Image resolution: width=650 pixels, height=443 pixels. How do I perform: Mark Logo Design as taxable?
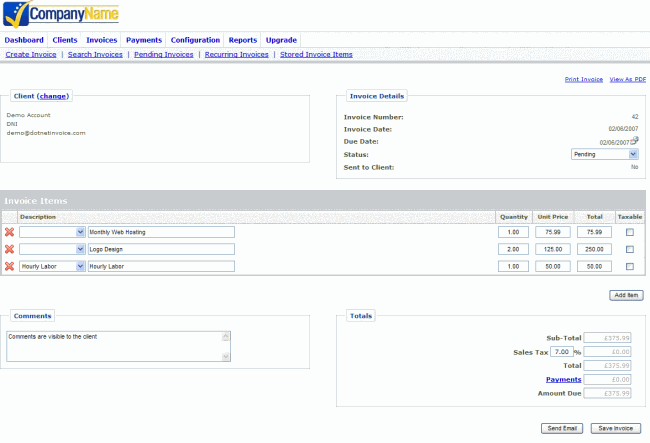point(630,249)
